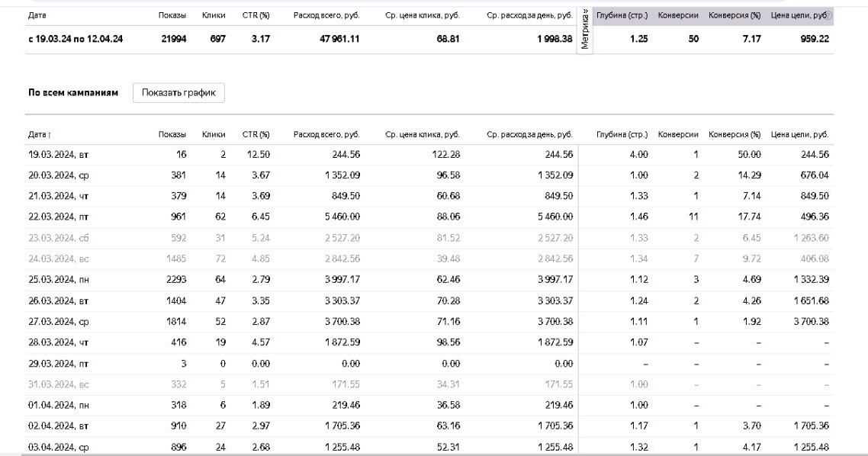Click the help icon beside top Цена цели header
The width and height of the screenshot is (868, 456).
[x=829, y=15]
